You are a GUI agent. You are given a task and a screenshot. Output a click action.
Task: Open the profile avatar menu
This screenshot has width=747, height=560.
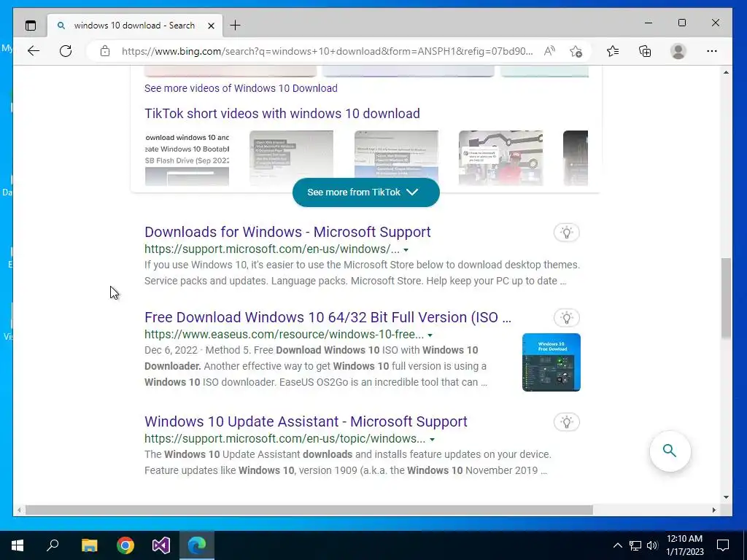click(678, 51)
